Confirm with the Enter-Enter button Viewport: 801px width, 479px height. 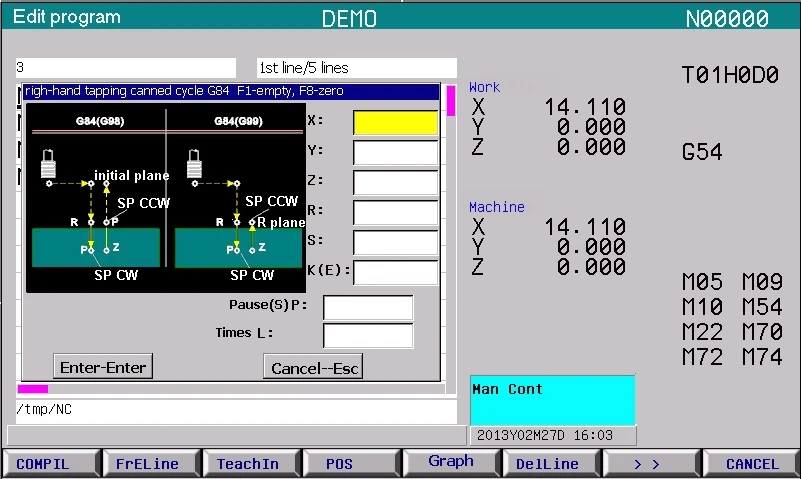pos(103,367)
